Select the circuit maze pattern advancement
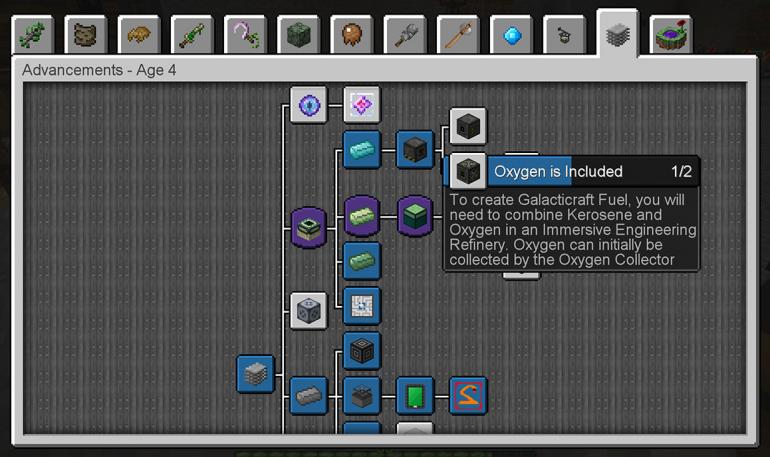This screenshot has height=457, width=770. [362, 306]
